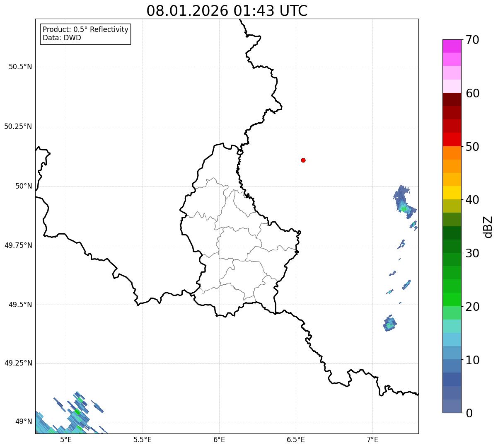The height and width of the screenshot is (448, 498).
Task: Click the colorbar '70' tick label
Action: tap(472, 40)
